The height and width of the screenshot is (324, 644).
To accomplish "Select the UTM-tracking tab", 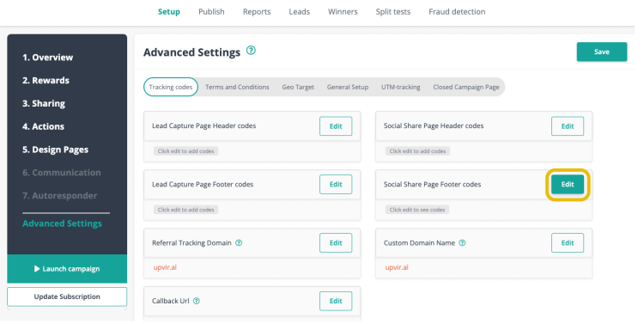I will 400,87.
